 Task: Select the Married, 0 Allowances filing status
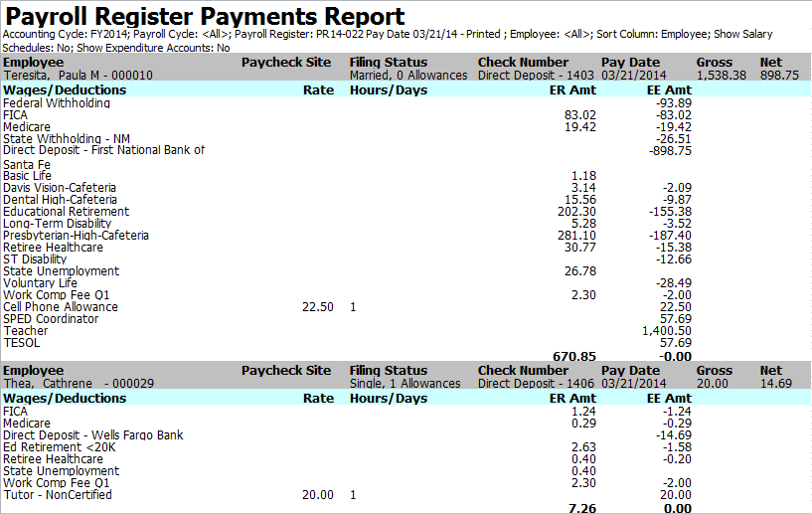[x=408, y=76]
